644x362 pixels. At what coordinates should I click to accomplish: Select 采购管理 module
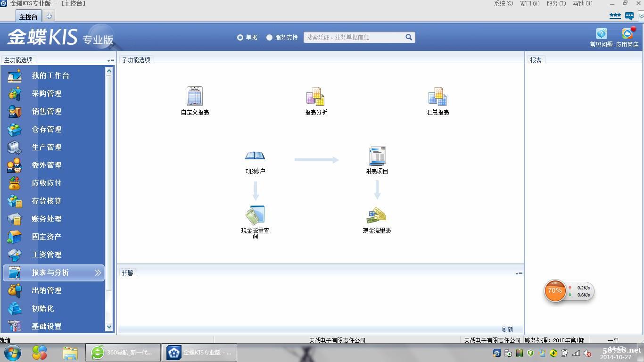click(x=47, y=93)
